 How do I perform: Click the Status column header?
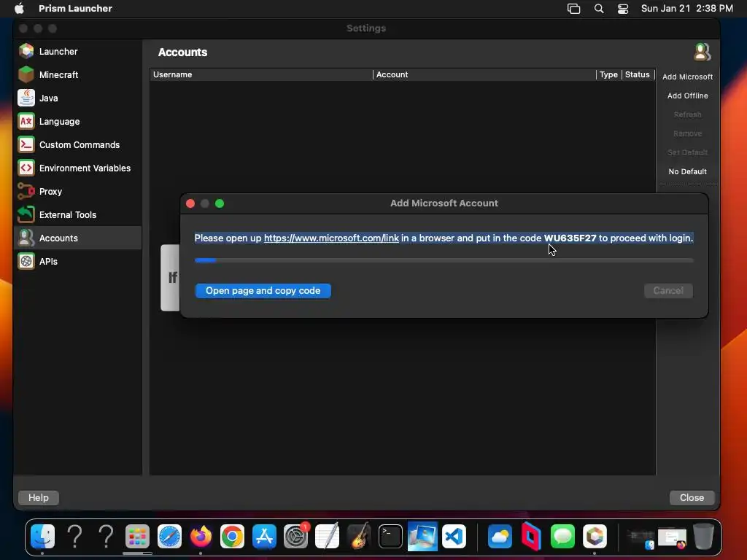click(x=638, y=74)
